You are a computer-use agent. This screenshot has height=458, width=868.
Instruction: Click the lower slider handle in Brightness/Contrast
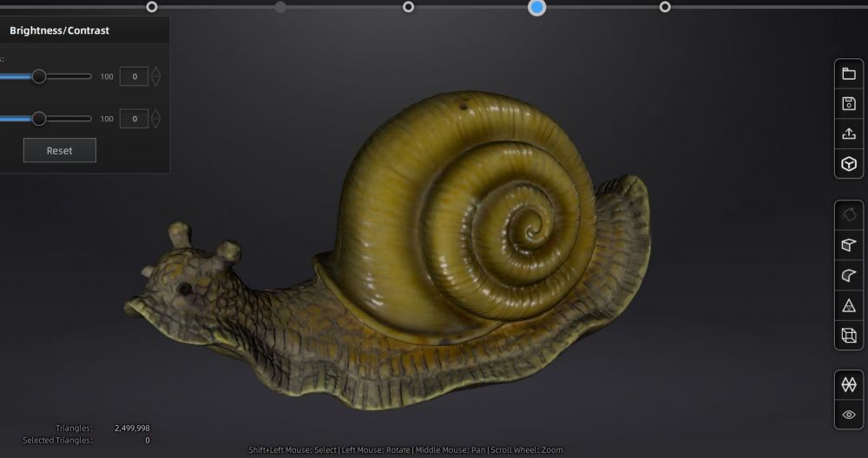pos(39,119)
